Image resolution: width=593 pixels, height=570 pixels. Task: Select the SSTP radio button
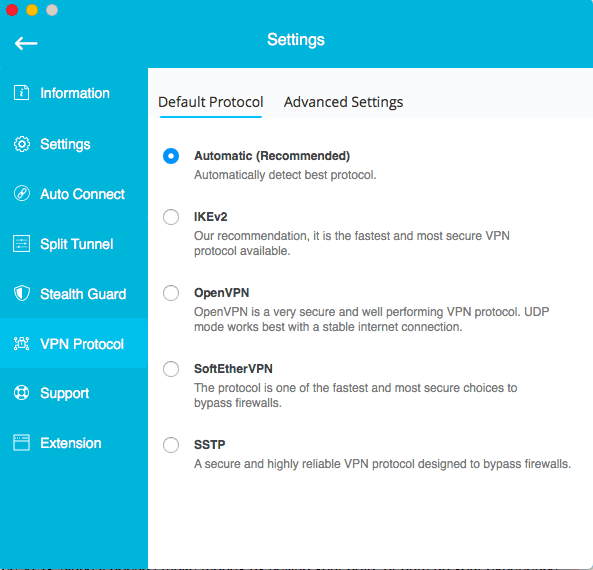point(171,445)
